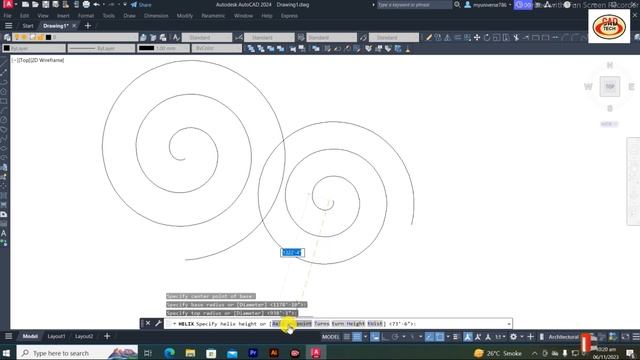Click the Open file icon in quick access toolbar
The image size is (640, 360).
point(35,4)
